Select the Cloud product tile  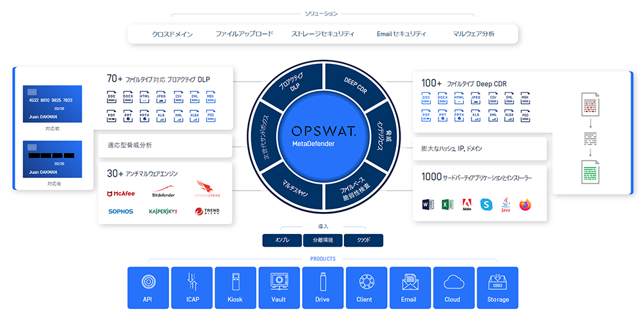coord(454,287)
